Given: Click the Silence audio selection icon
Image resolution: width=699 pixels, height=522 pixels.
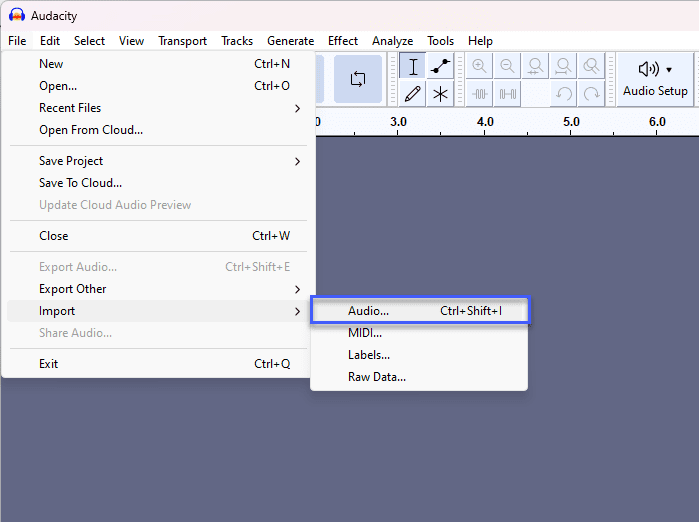Looking at the screenshot, I should [507, 94].
